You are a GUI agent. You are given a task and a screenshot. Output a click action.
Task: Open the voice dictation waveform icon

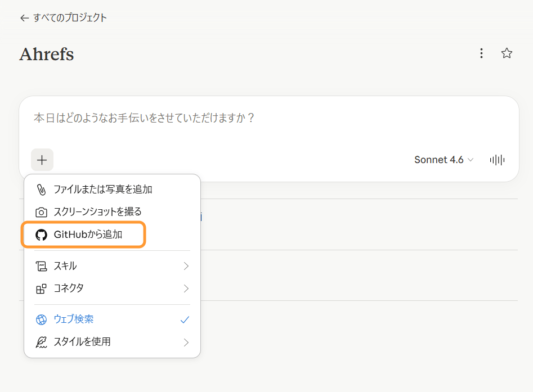point(496,160)
